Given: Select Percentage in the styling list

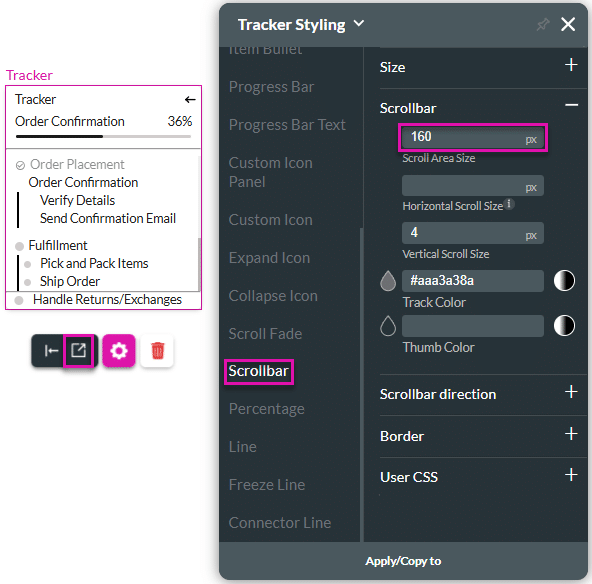Looking at the screenshot, I should (x=267, y=409).
